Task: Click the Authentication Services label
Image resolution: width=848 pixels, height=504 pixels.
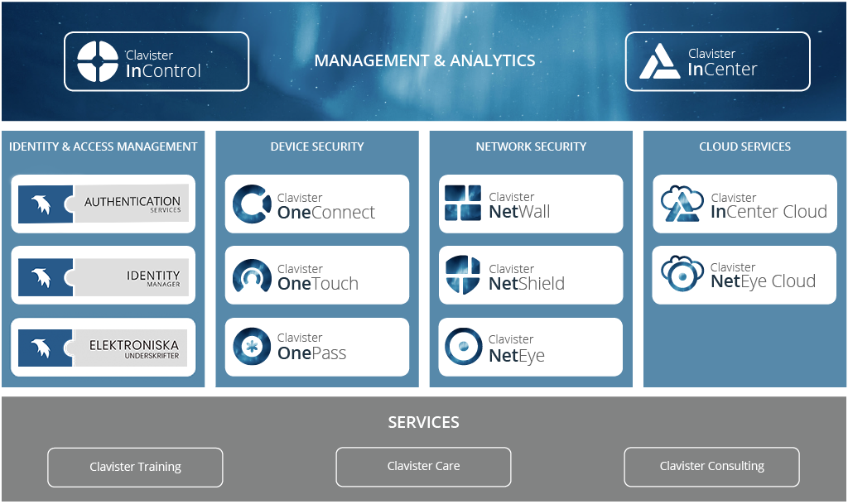Action: tap(132, 204)
